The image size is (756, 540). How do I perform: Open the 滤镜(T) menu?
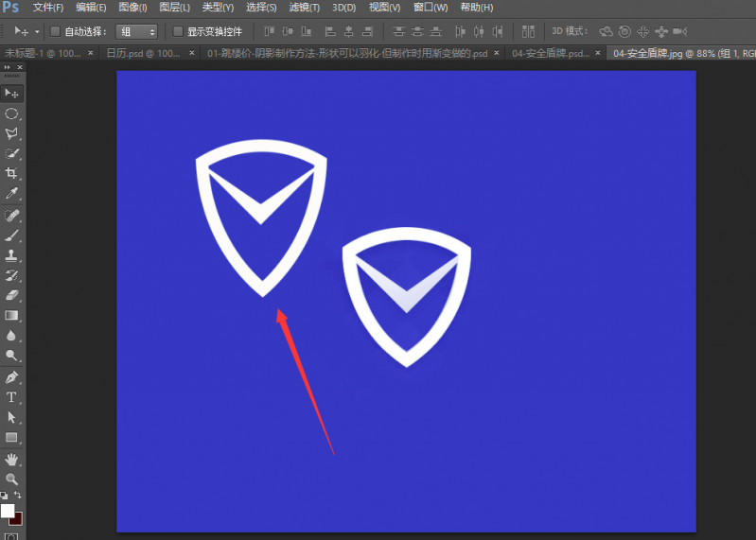tap(304, 8)
